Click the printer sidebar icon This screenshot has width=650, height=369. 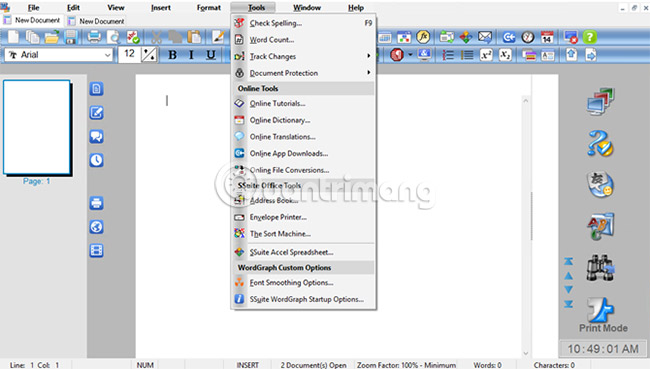pyautogui.click(x=96, y=203)
